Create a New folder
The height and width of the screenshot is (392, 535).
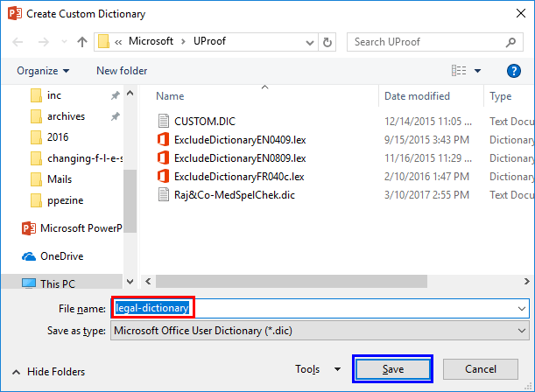122,71
